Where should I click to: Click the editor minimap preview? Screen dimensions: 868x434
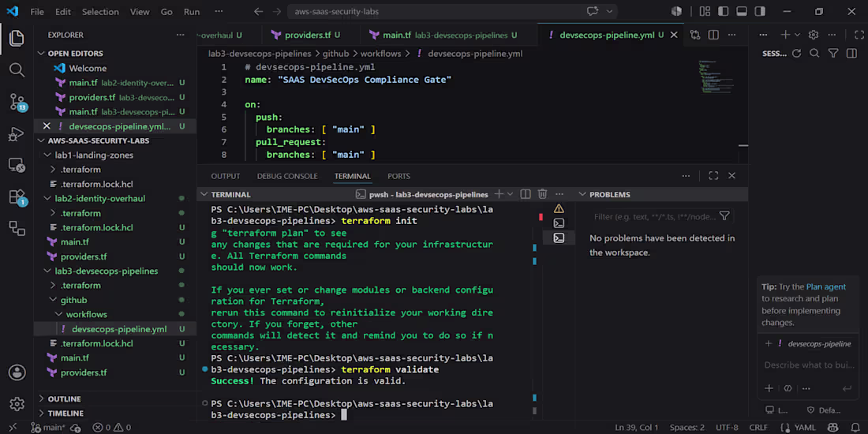[716, 77]
